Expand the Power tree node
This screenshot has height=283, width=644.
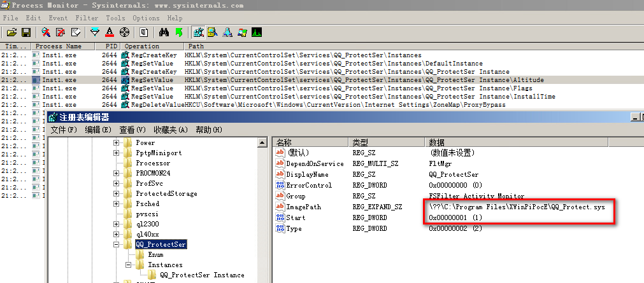[116, 142]
